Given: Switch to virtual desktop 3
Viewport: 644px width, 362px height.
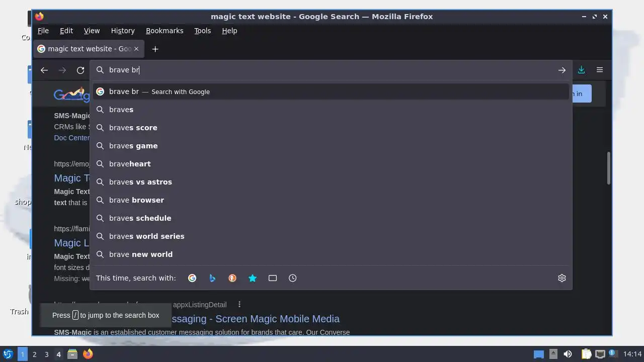Looking at the screenshot, I should [x=46, y=354].
